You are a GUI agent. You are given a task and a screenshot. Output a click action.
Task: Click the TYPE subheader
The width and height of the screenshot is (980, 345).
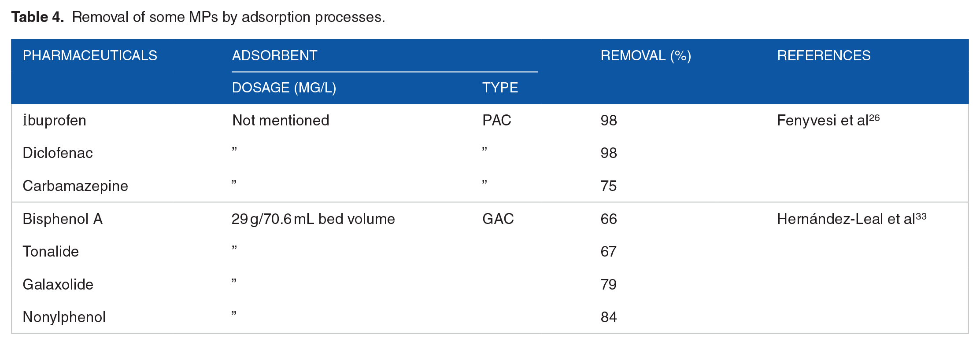pos(500,88)
